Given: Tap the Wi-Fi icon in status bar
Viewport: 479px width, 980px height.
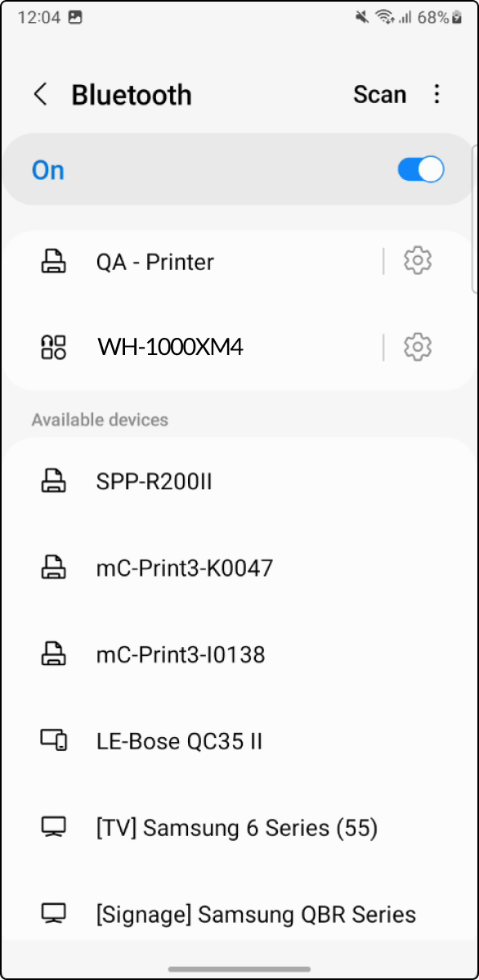Looking at the screenshot, I should (x=383, y=17).
